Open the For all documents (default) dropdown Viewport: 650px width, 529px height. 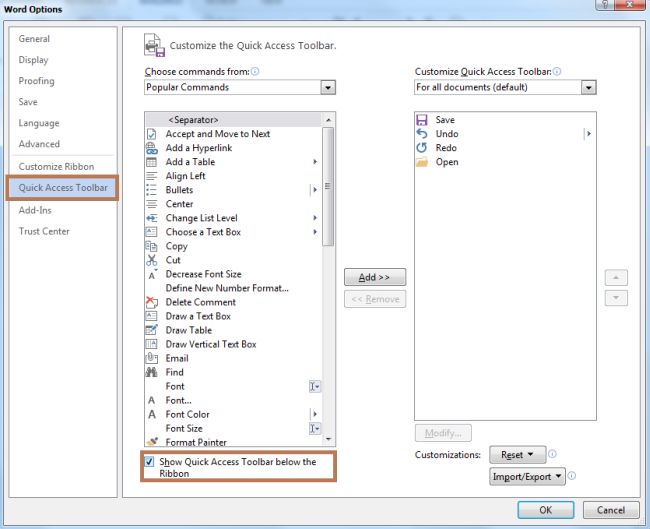tap(589, 87)
